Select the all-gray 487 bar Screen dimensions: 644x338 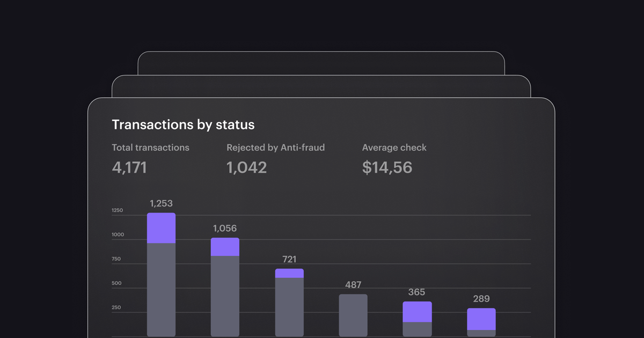point(353,315)
